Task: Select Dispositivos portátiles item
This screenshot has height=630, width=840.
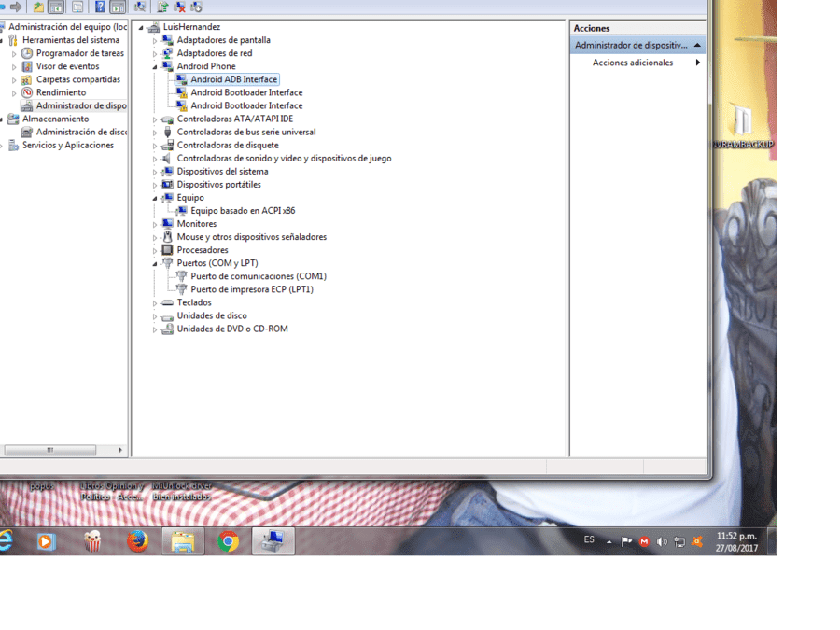Action: click(218, 184)
